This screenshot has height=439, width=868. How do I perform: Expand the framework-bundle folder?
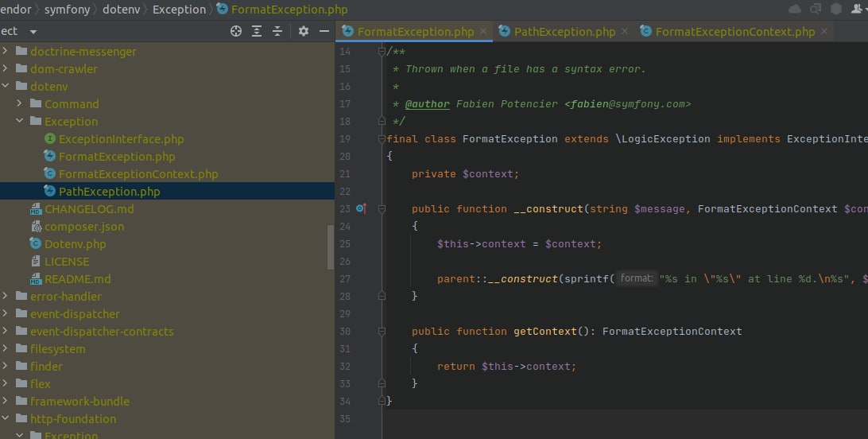point(5,402)
